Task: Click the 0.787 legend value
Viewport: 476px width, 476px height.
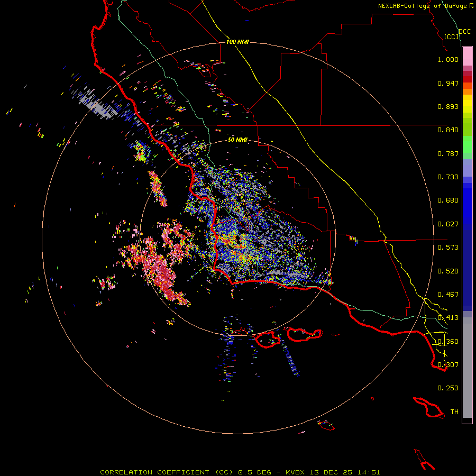Action: click(448, 153)
